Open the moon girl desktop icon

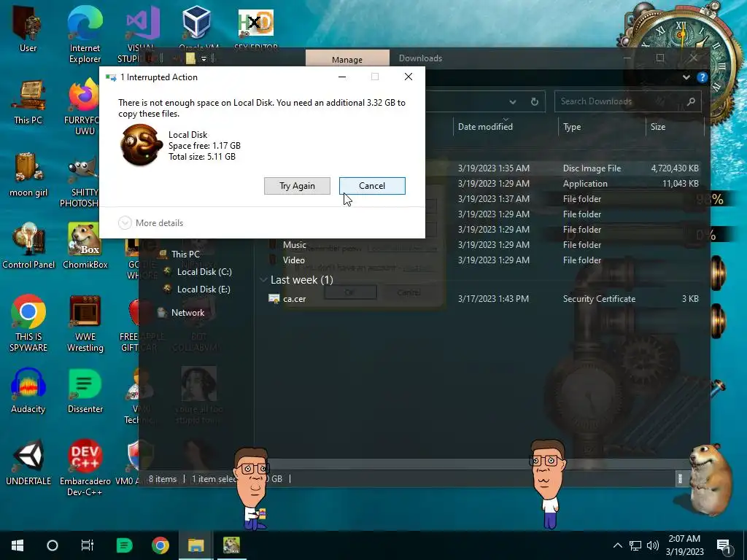[x=28, y=174]
